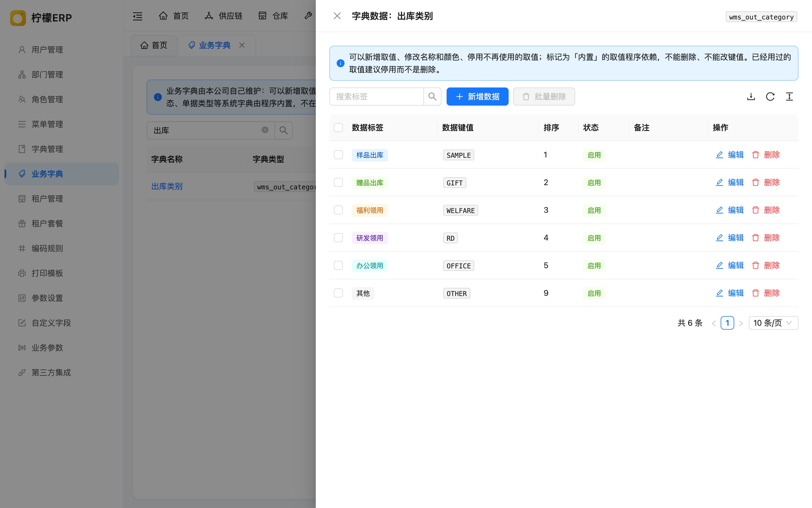Delete the 其他 entry
This screenshot has width=812, height=508.
(x=765, y=293)
